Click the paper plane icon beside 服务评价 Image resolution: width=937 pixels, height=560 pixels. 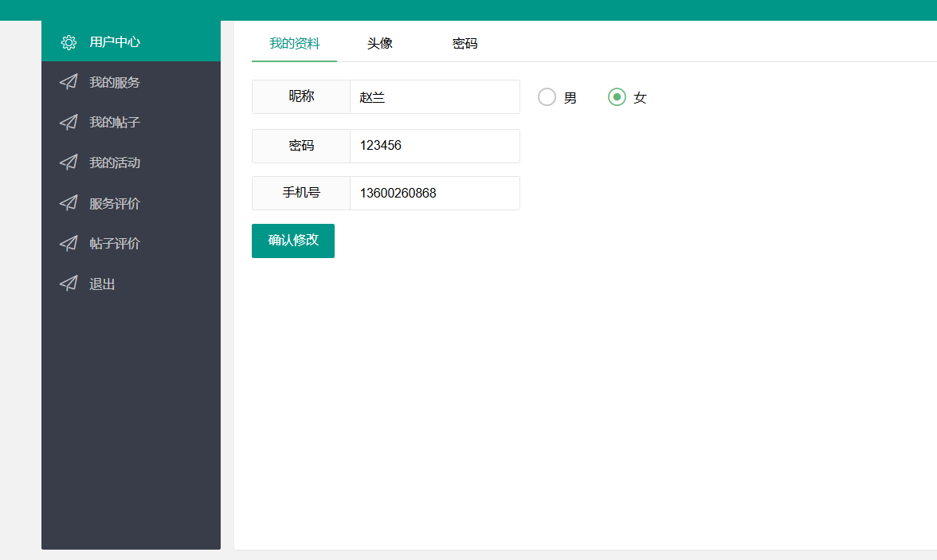(69, 203)
